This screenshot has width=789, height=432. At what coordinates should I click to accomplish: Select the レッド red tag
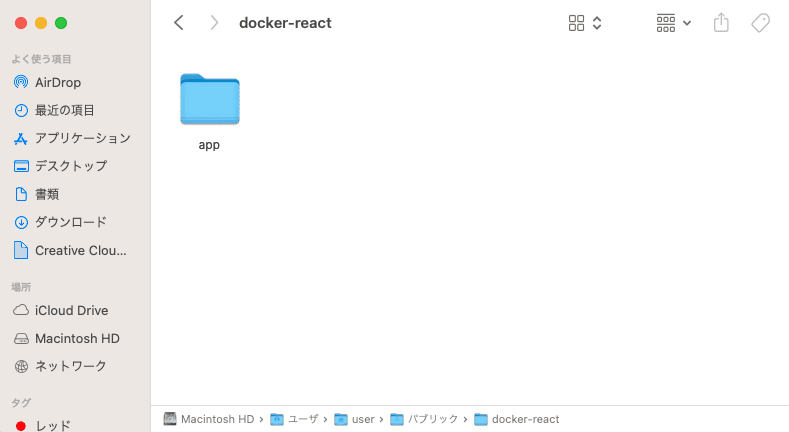point(52,425)
